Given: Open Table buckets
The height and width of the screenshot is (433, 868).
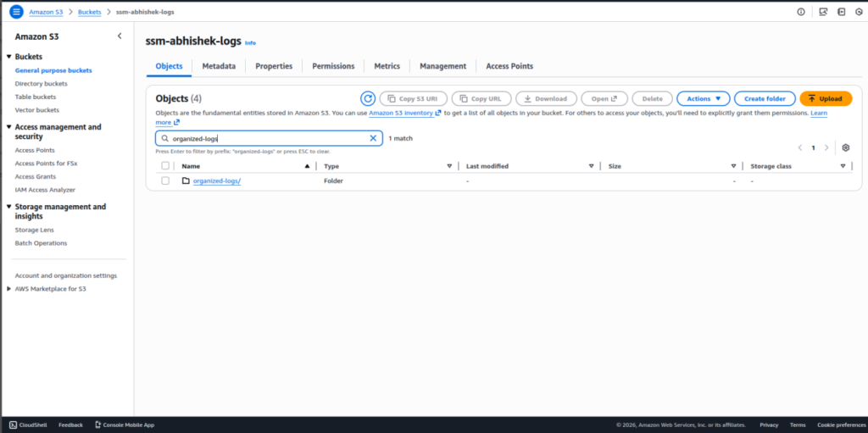Looking at the screenshot, I should click(x=36, y=97).
